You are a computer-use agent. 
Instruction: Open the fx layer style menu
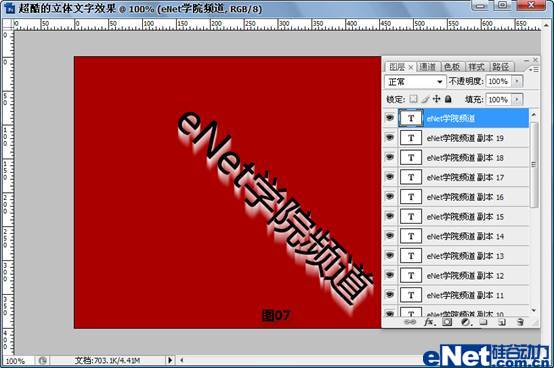[429, 322]
